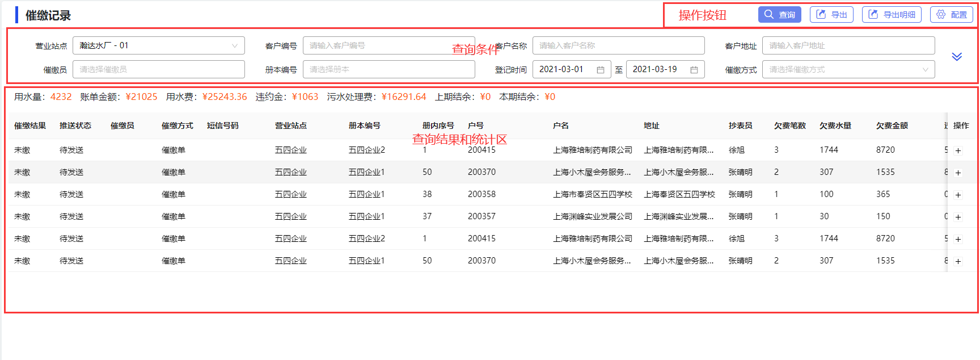Click the 用水量 total 4232

[x=61, y=97]
